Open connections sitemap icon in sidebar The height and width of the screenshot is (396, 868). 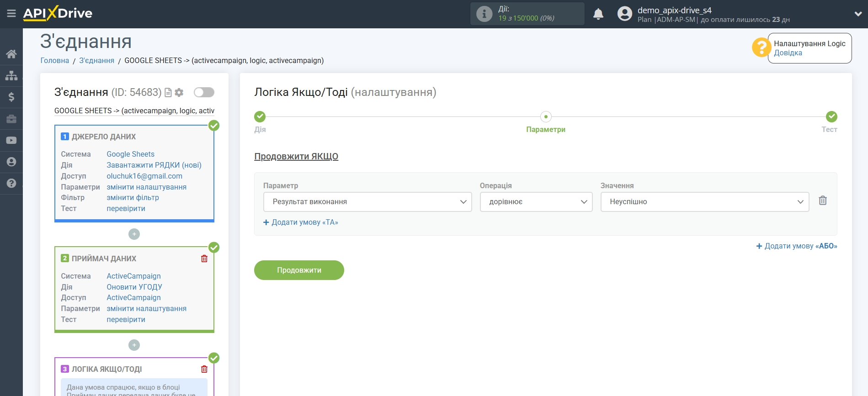pos(11,75)
